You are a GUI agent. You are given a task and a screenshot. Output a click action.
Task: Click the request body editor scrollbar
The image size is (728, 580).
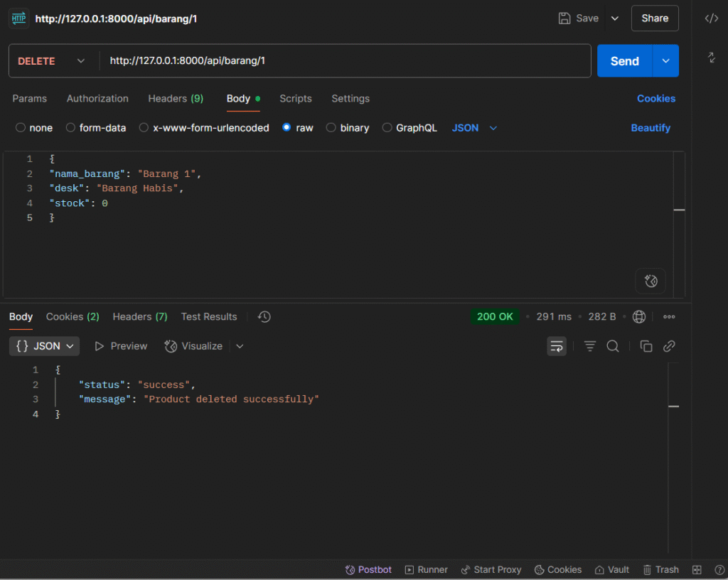[679, 210]
